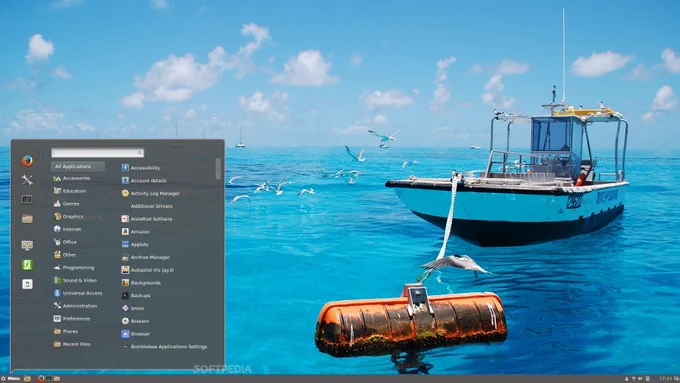Click the Backgrounds label text
This screenshot has height=383, width=680.
coord(146,283)
